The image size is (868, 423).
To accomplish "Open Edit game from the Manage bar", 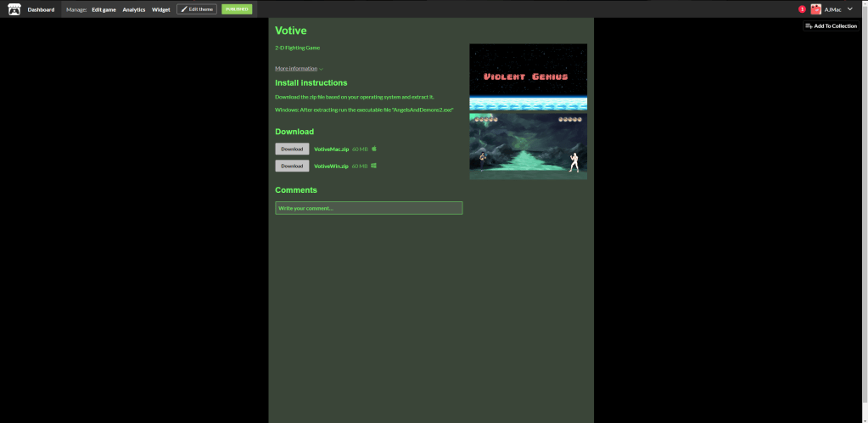I will [104, 9].
